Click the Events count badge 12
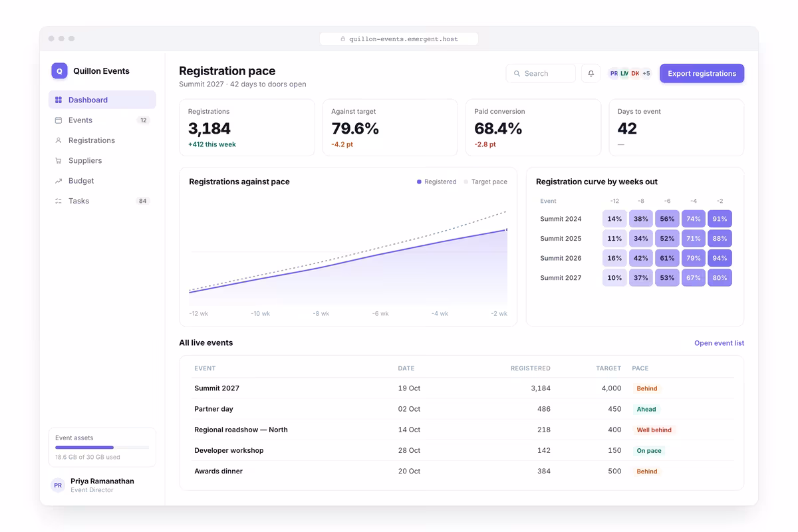This screenshot has width=798, height=532. [143, 120]
